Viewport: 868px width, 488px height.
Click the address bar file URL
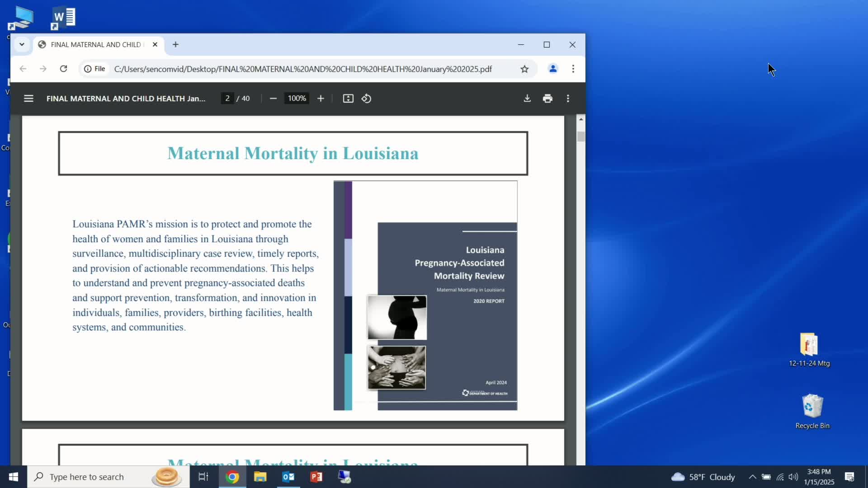pyautogui.click(x=303, y=69)
